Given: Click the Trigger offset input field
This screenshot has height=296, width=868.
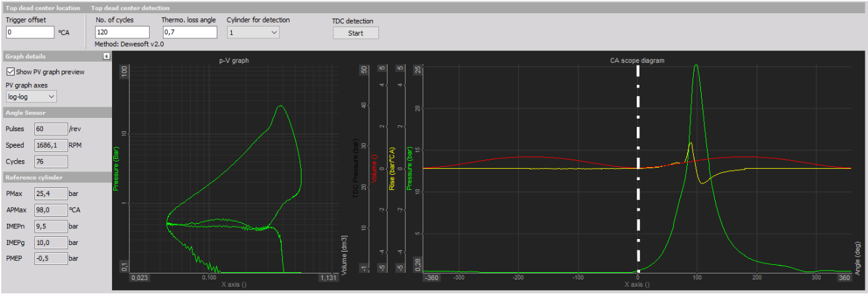Looking at the screenshot, I should pos(30,32).
